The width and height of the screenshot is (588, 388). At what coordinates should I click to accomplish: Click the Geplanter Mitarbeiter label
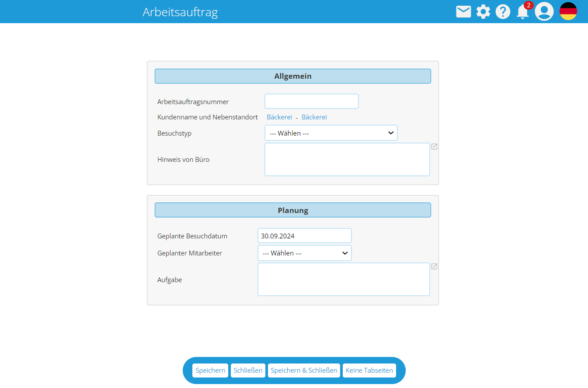click(x=190, y=253)
